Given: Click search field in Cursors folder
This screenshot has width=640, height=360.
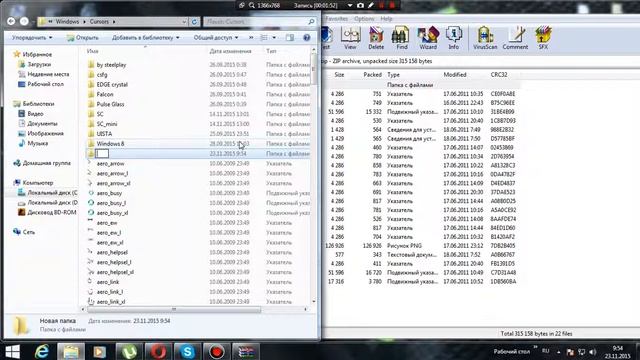Looking at the screenshot, I should tap(260, 22).
